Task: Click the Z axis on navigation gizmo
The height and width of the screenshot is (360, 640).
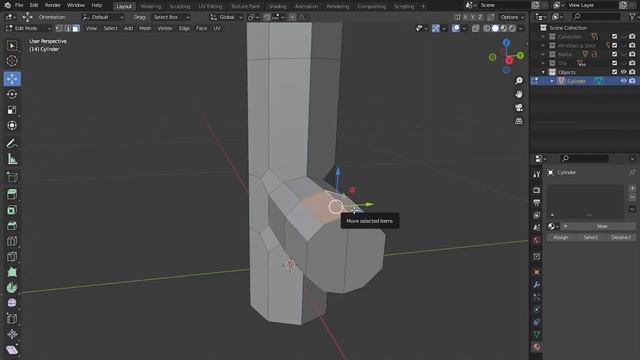Action: [506, 42]
